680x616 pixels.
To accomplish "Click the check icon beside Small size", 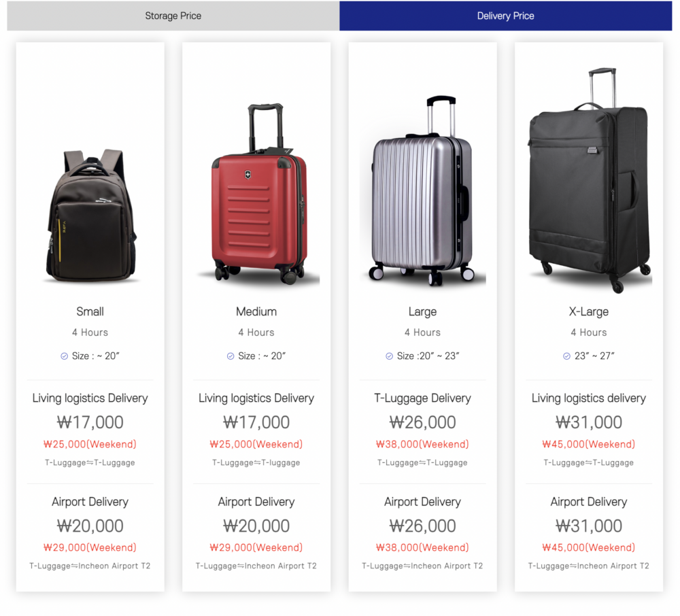I will tap(65, 356).
